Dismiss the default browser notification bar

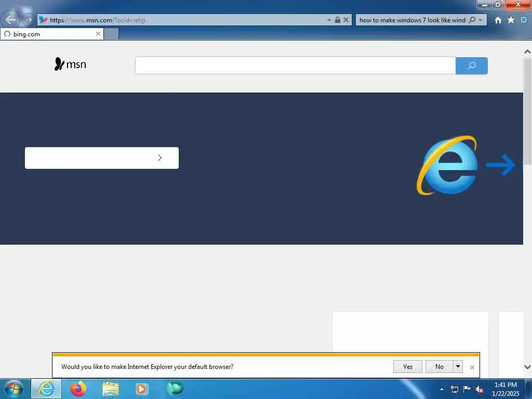point(472,367)
